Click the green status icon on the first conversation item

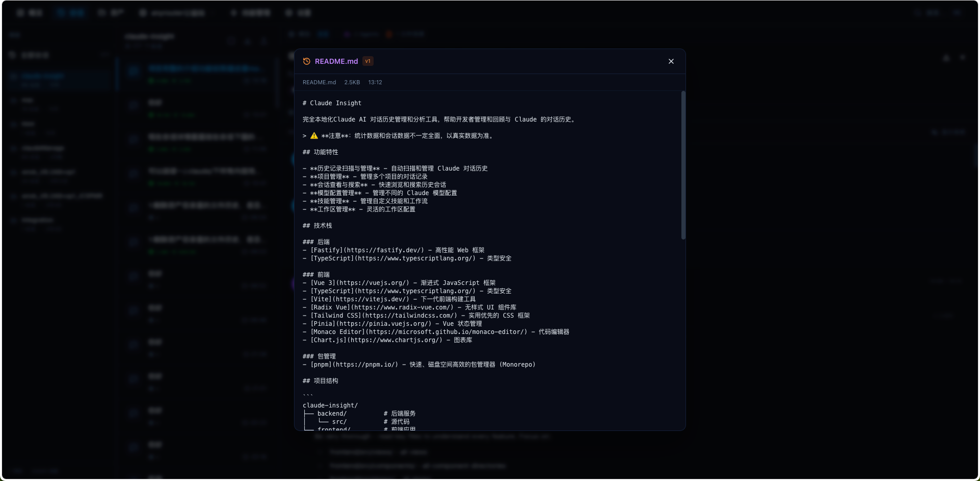tap(152, 80)
